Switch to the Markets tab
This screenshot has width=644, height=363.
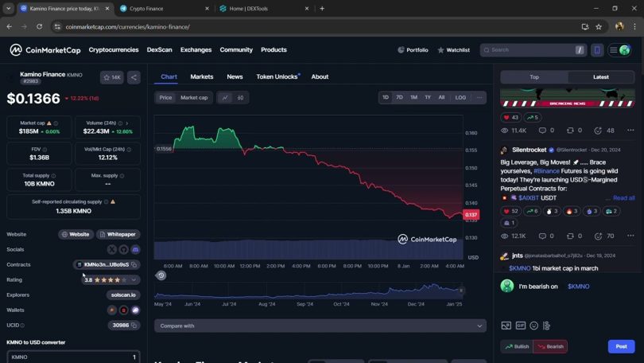202,77
